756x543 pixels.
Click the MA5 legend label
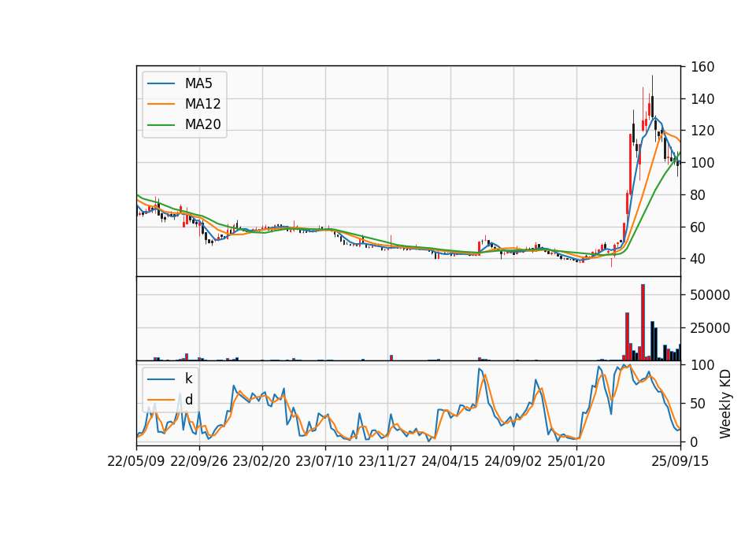(x=198, y=83)
